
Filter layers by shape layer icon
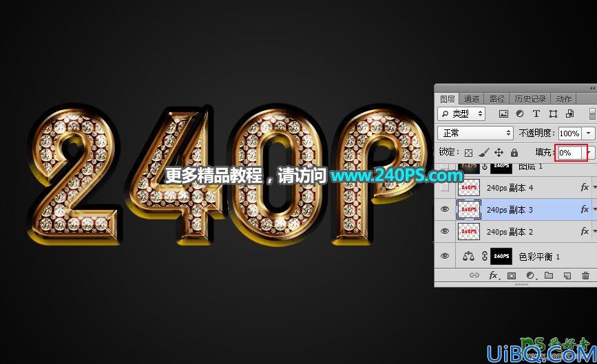point(553,114)
